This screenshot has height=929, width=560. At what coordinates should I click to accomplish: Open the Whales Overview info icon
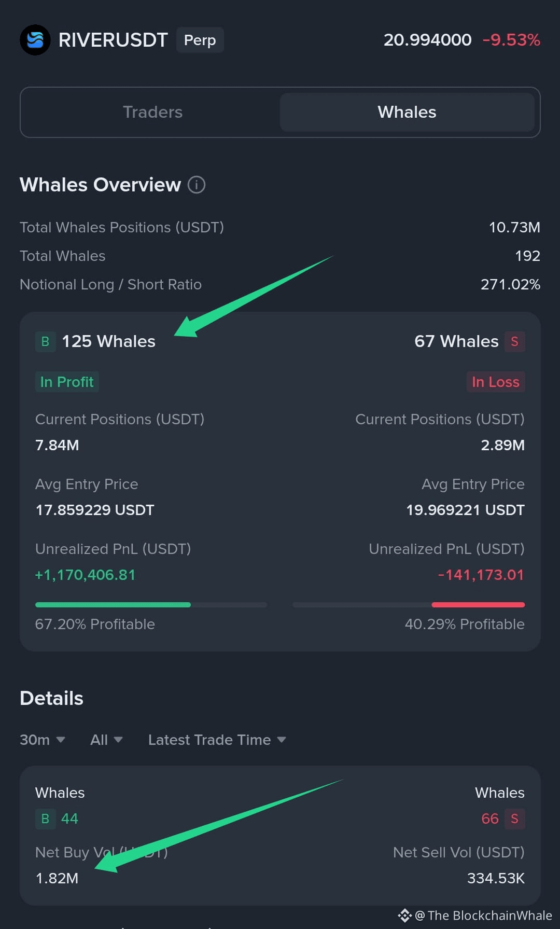coord(197,185)
